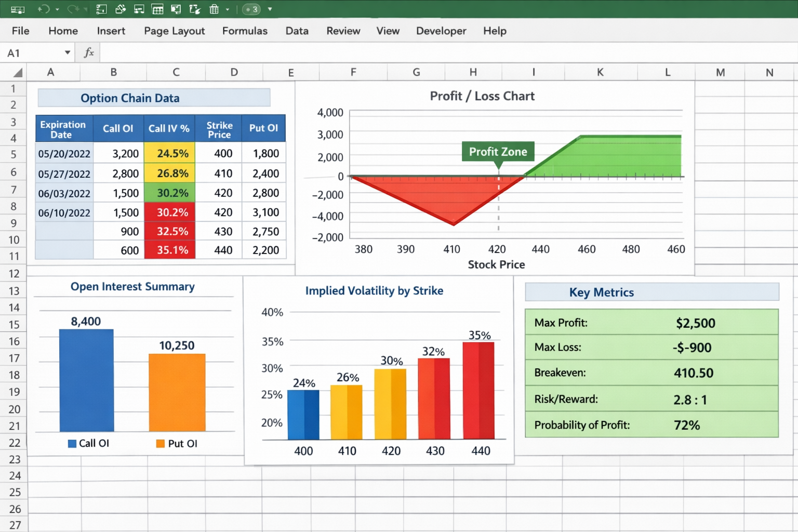
Task: Click the table grid icon in top toolbar
Action: [157, 9]
